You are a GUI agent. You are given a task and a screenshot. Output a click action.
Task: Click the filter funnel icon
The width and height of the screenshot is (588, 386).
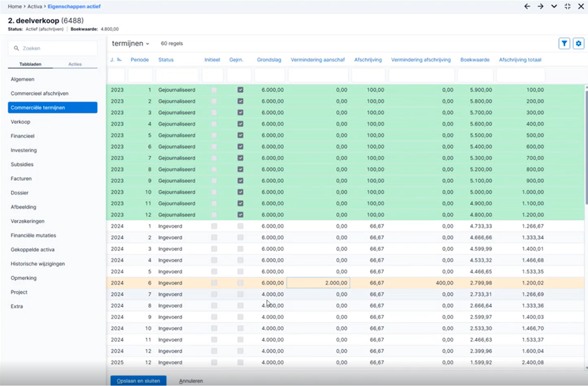coord(564,43)
